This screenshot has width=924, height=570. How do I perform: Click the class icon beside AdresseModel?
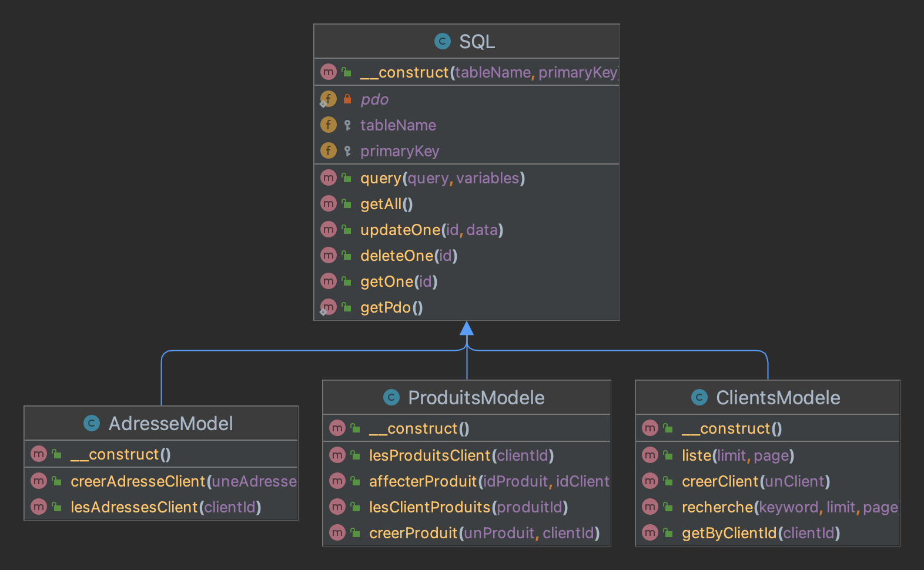92,423
